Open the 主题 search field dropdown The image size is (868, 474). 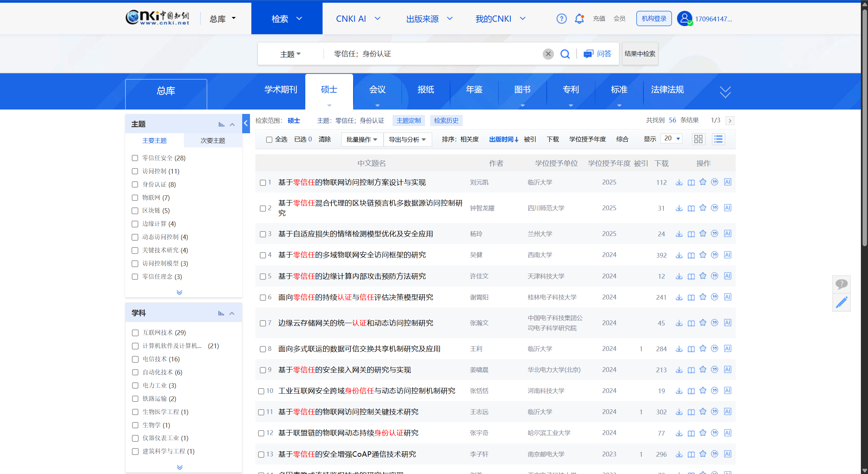pyautogui.click(x=290, y=54)
